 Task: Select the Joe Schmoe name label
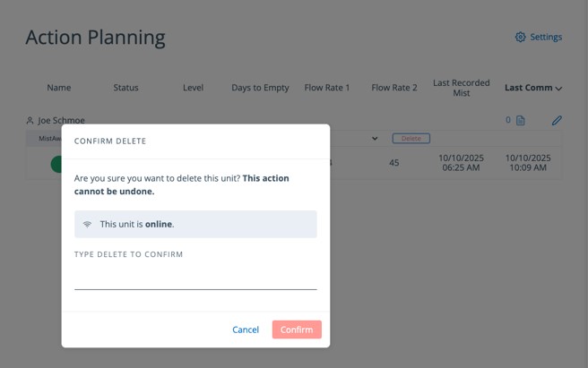(61, 121)
